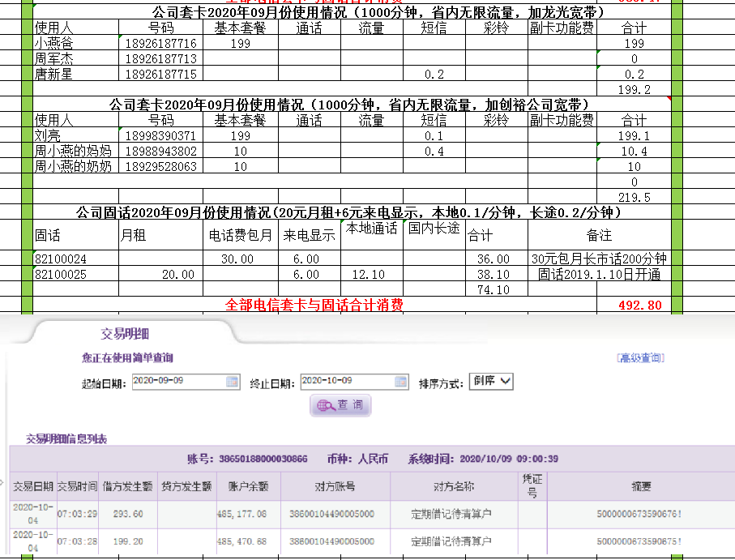735x560 pixels.
Task: Open the start date calendar picker
Action: (x=233, y=382)
